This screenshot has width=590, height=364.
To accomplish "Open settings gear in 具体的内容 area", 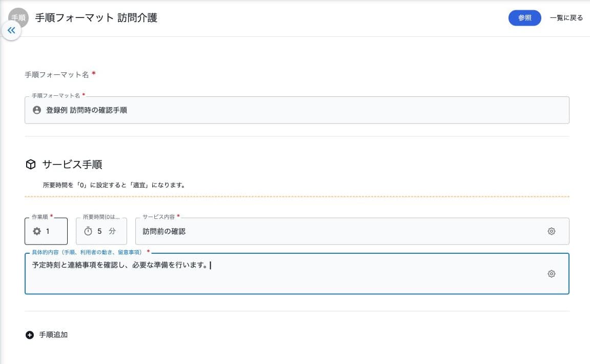I will (551, 274).
